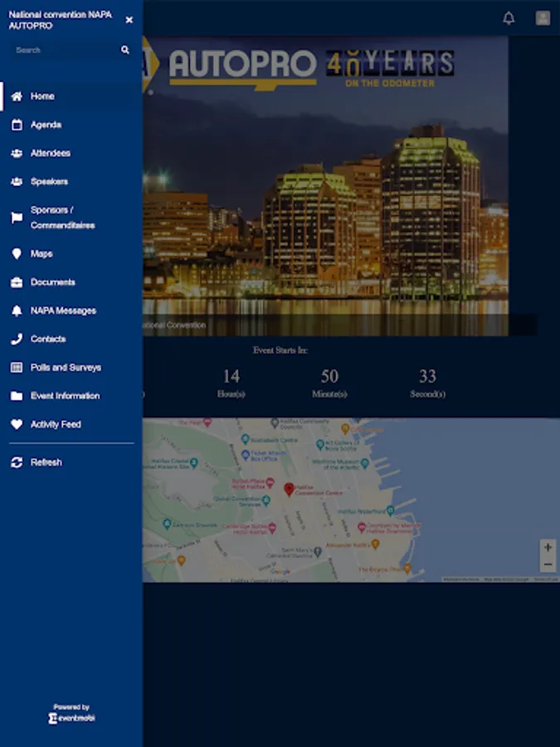The width and height of the screenshot is (560, 747).
Task: Click the Event Information folder icon
Action: (17, 396)
